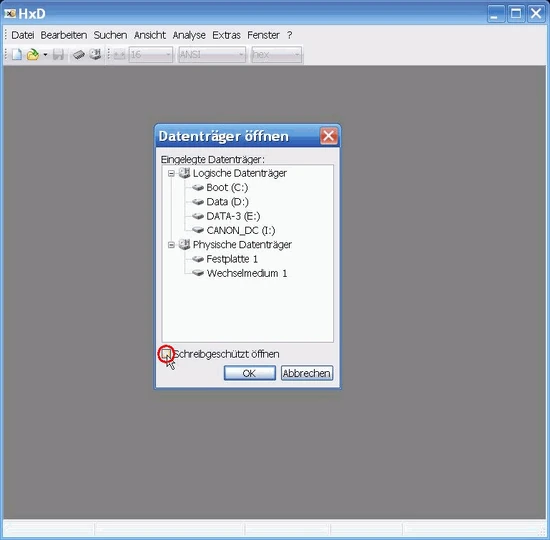This screenshot has width=550, height=540.
Task: Close the HxD main window
Action: tap(536, 14)
